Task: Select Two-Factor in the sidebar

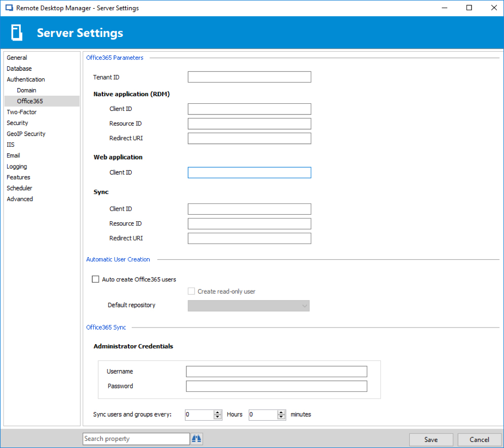Action: pyautogui.click(x=22, y=112)
